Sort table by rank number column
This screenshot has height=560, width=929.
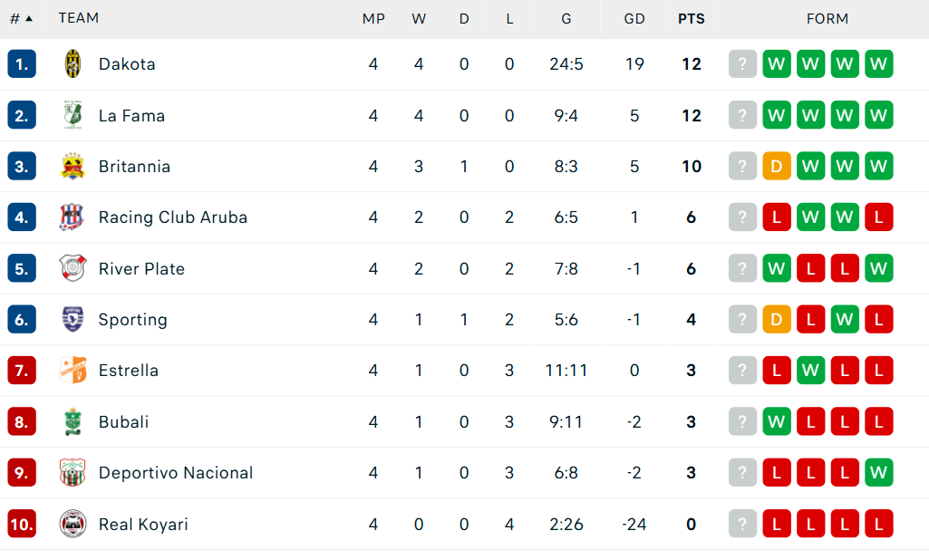pyautogui.click(x=21, y=18)
